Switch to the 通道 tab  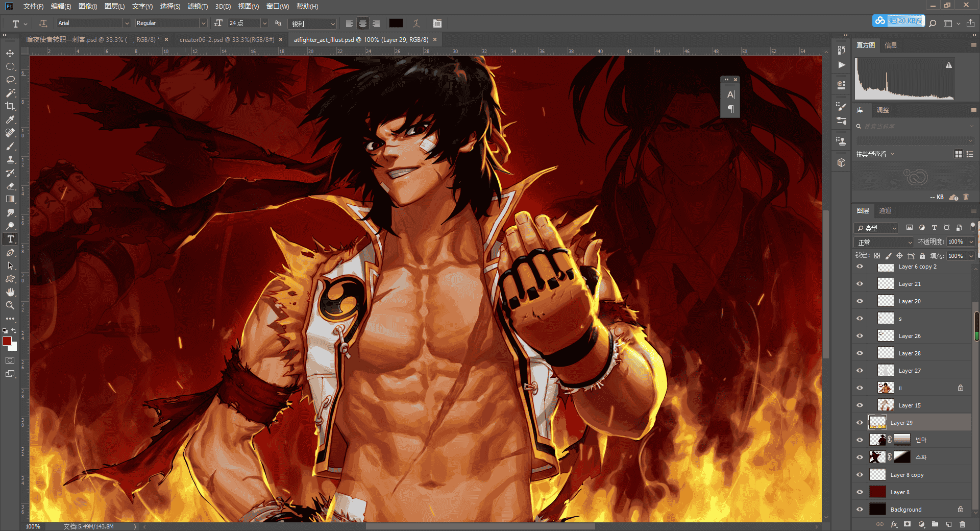886,210
